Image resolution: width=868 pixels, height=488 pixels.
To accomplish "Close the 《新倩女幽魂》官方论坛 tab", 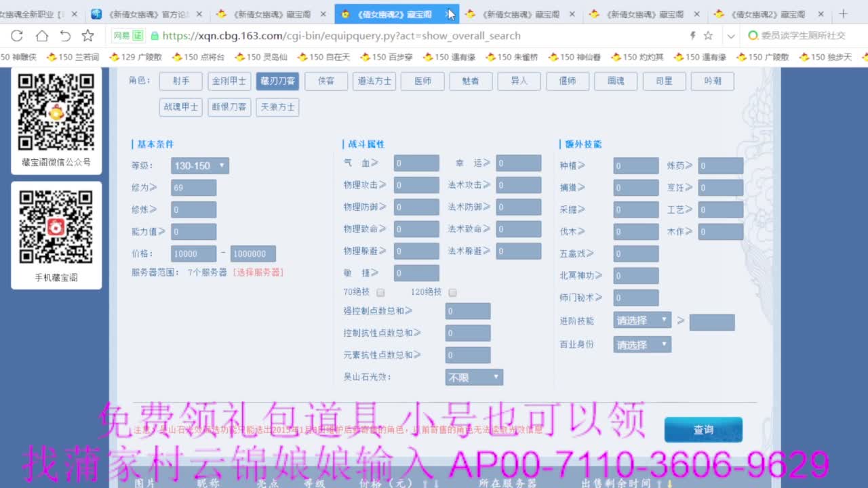I will pos(200,14).
